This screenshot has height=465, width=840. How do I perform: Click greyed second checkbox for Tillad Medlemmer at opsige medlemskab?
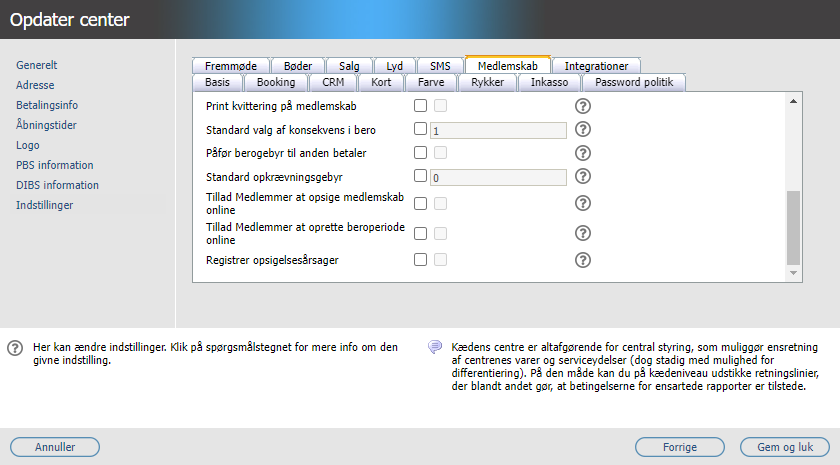coord(440,204)
